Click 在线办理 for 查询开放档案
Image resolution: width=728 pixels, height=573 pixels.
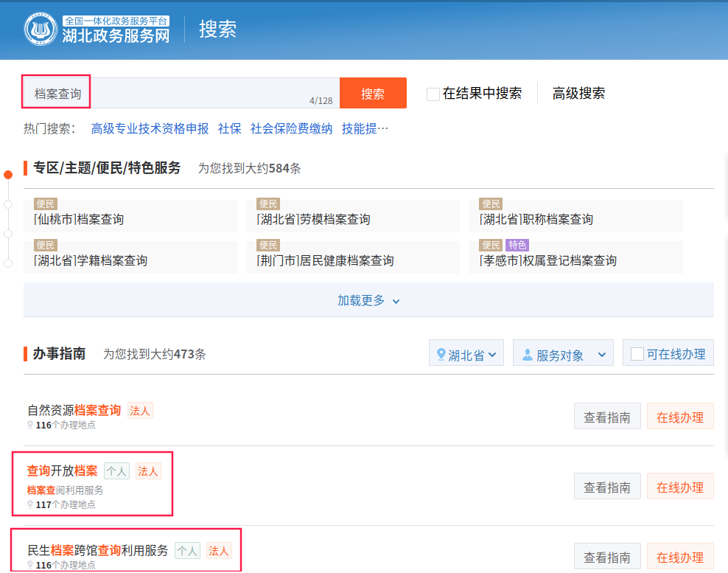click(x=679, y=487)
